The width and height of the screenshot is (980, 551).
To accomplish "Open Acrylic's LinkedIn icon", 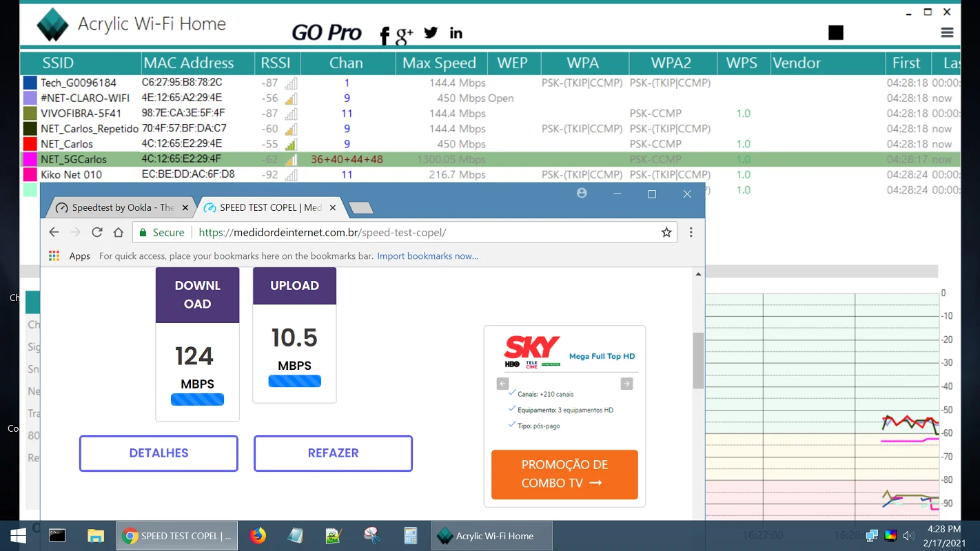I will click(x=456, y=32).
